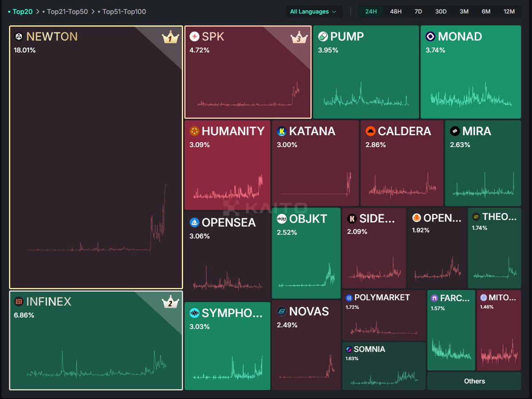Click the INFINEX logo icon

coord(19,302)
